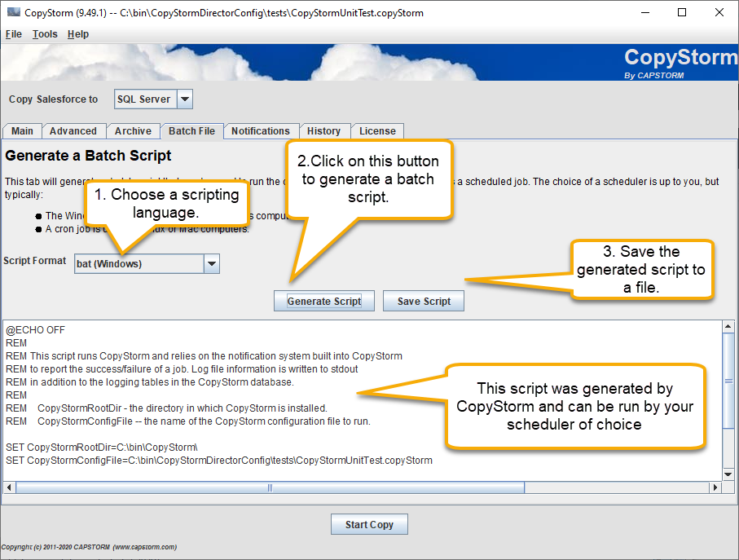Screen dimensions: 739x560
Task: Click the 'Generate a Batch Script' heading
Action: point(88,156)
